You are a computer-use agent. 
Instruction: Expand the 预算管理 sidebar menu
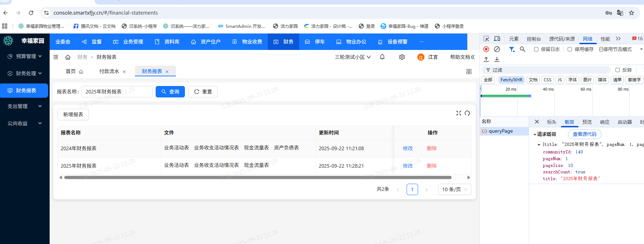click(24, 56)
